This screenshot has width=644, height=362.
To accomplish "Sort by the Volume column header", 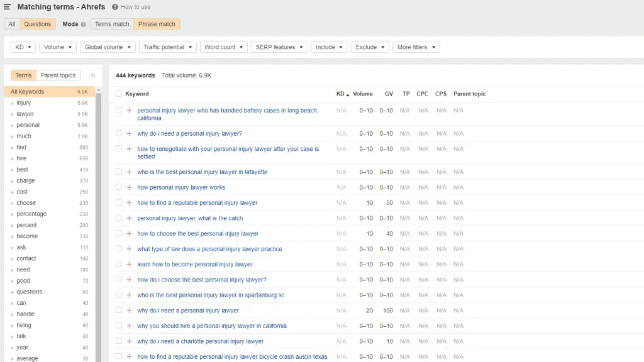I will (x=363, y=94).
